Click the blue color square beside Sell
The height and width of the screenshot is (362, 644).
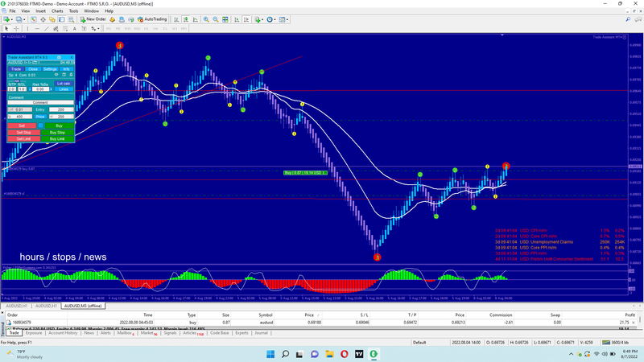pos(40,125)
